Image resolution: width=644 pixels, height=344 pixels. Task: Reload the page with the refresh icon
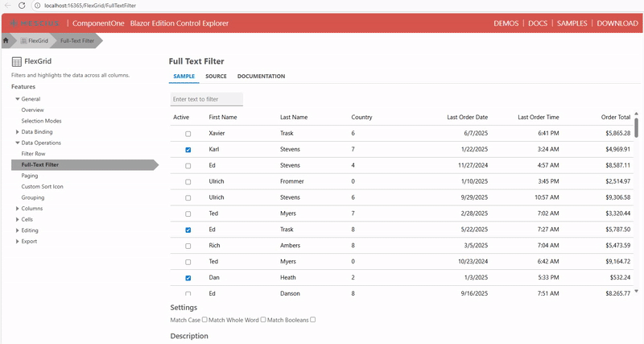point(23,6)
